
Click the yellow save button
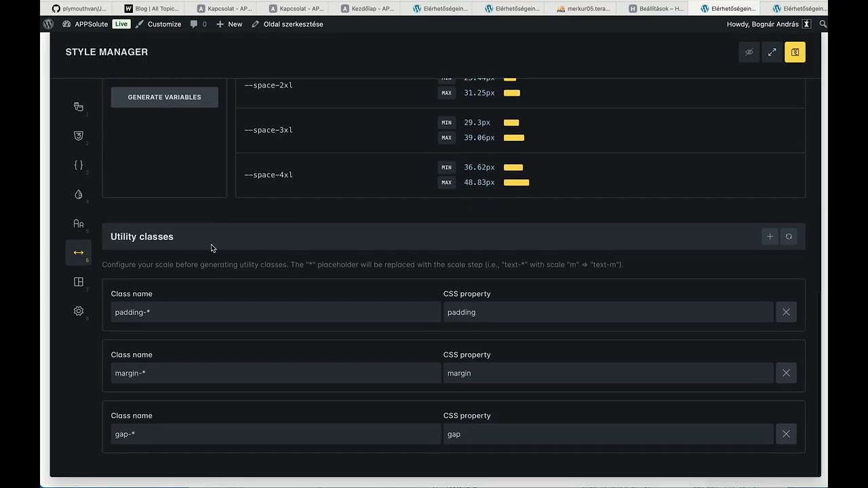coord(795,52)
